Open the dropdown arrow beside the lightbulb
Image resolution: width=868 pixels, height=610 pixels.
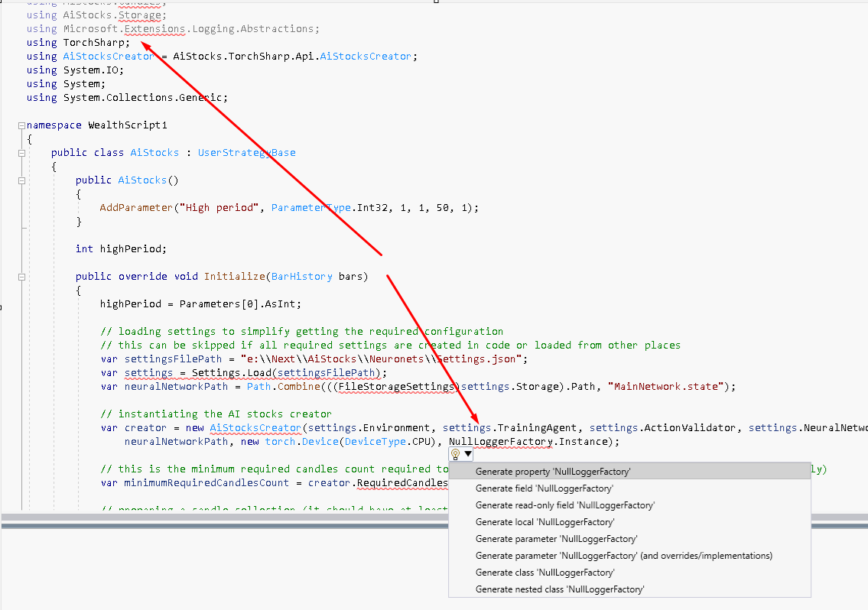(468, 454)
